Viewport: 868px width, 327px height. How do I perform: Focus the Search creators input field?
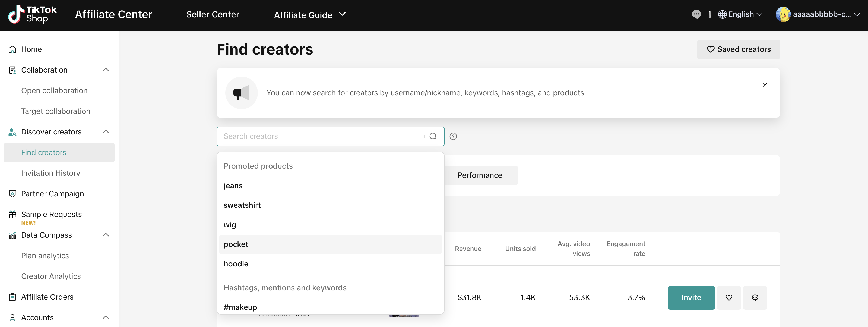[x=320, y=136]
